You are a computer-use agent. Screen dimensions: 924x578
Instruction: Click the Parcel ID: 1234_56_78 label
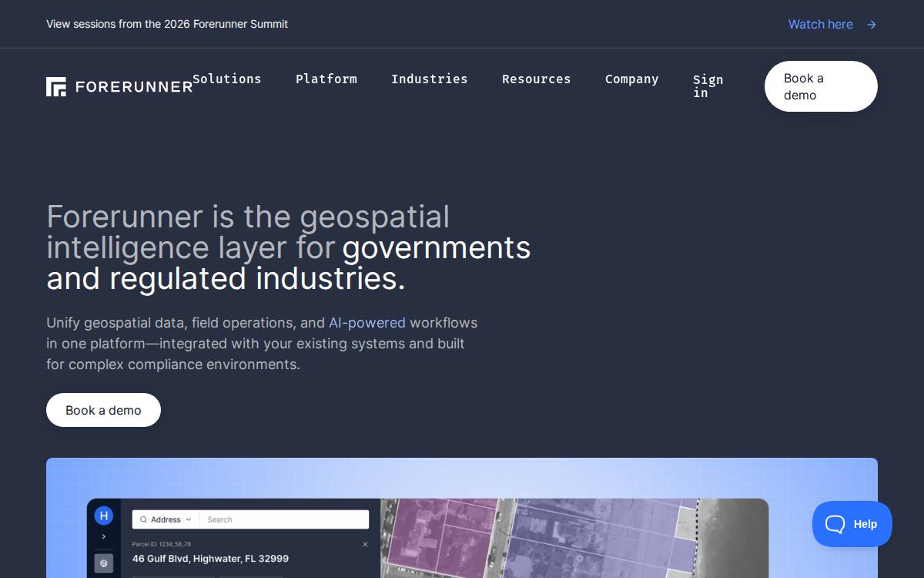pyautogui.click(x=162, y=544)
